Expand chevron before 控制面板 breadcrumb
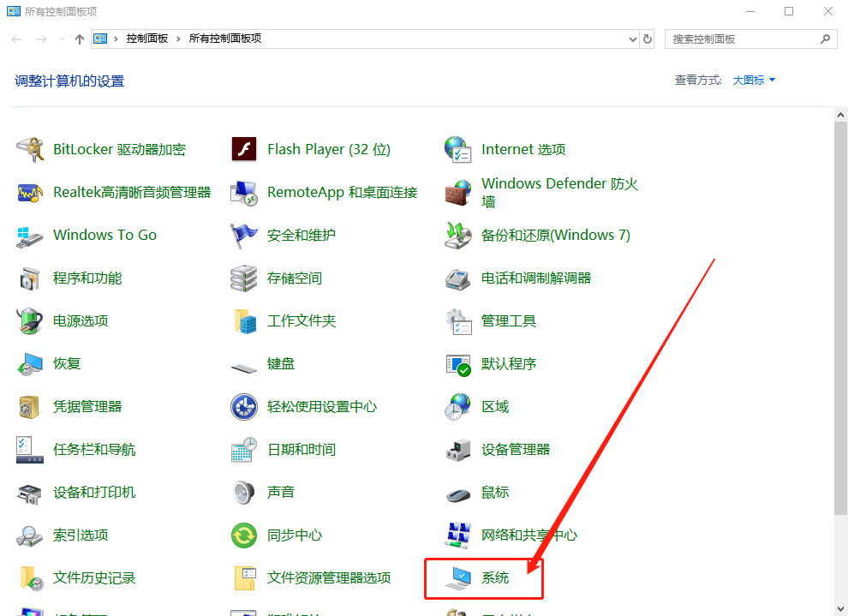Viewport: 848px width, 616px height. pyautogui.click(x=116, y=39)
